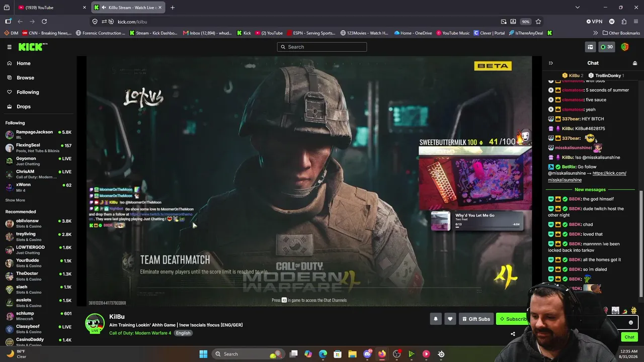
Task: Open the chat gift leaderboard icon
Action: pyautogui.click(x=635, y=63)
